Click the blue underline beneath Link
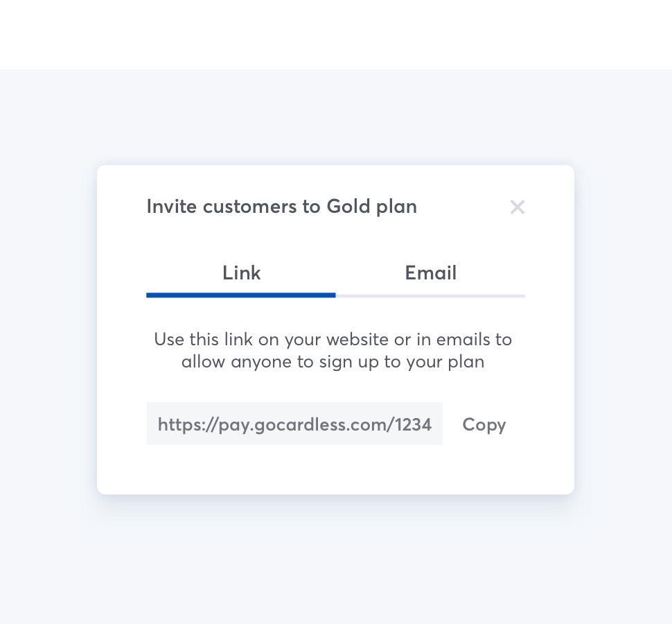Image resolution: width=672 pixels, height=624 pixels. (241, 295)
